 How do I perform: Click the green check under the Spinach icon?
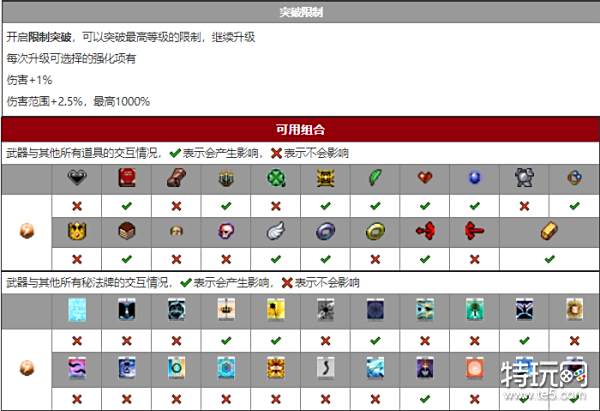375,204
